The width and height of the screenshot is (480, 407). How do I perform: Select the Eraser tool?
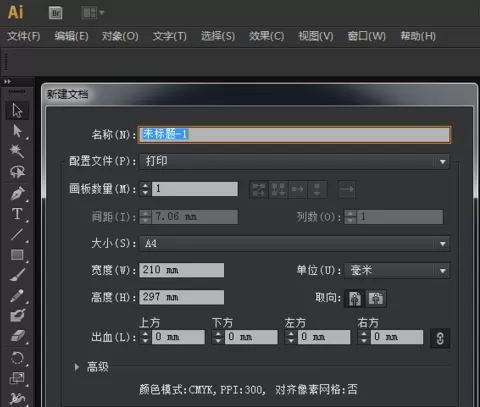17,336
